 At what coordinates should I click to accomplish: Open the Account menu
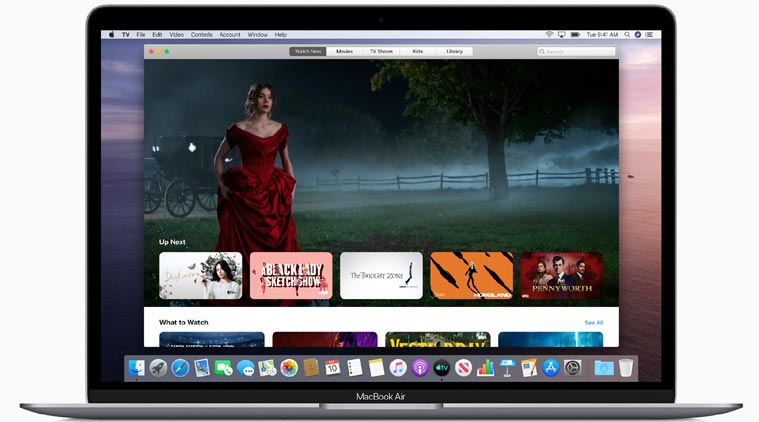(x=230, y=35)
